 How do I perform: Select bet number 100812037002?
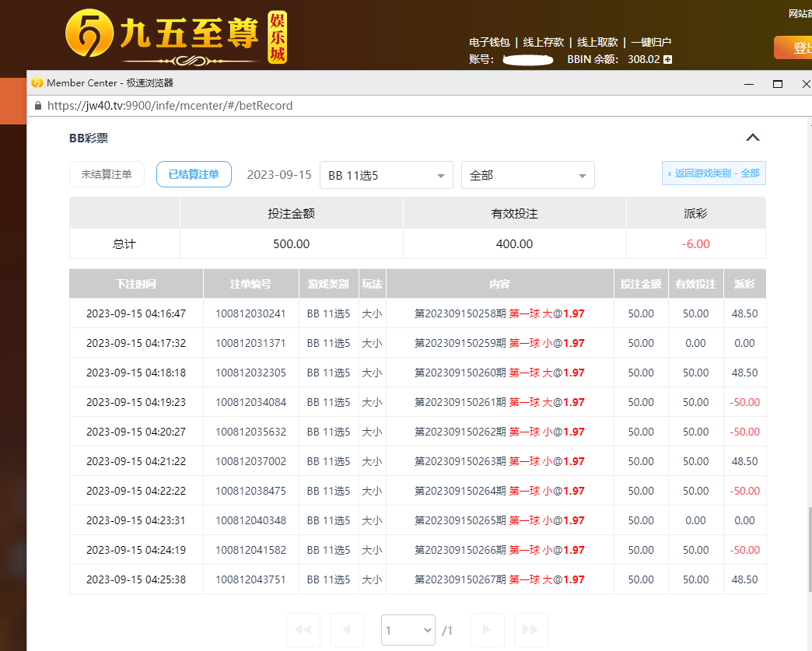click(250, 461)
